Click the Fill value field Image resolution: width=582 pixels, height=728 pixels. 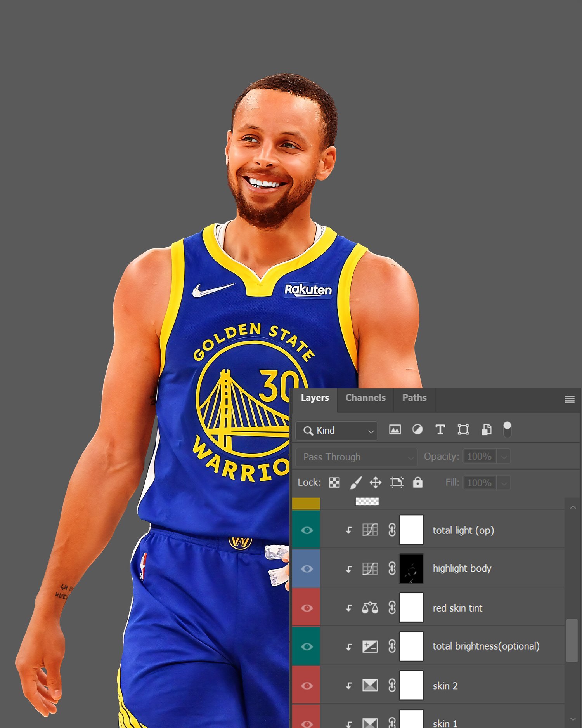pos(480,483)
